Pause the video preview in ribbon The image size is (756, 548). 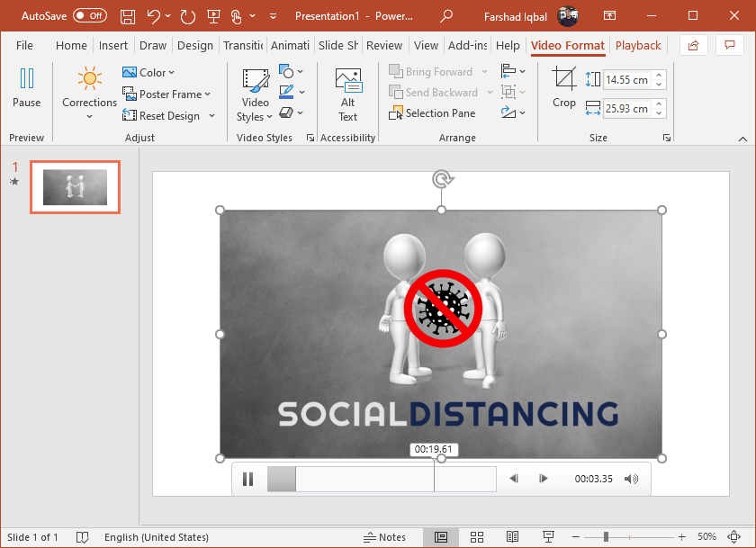tap(26, 87)
